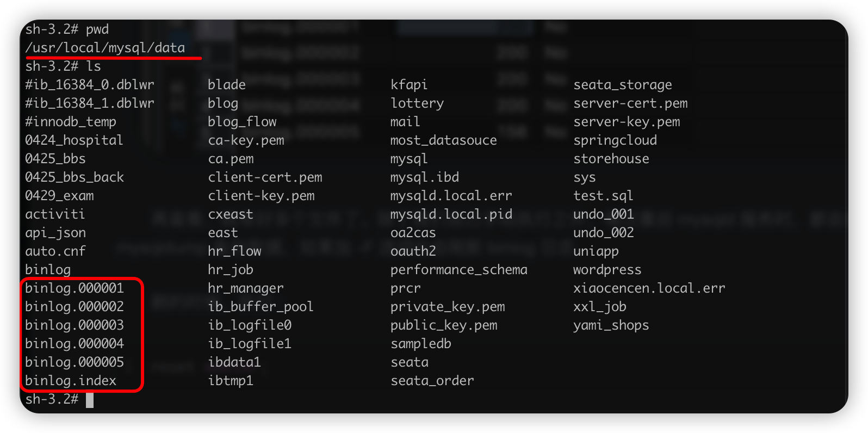Image resolution: width=868 pixels, height=433 pixels.
Task: Click the seata_storage directory entry
Action: [x=622, y=85]
